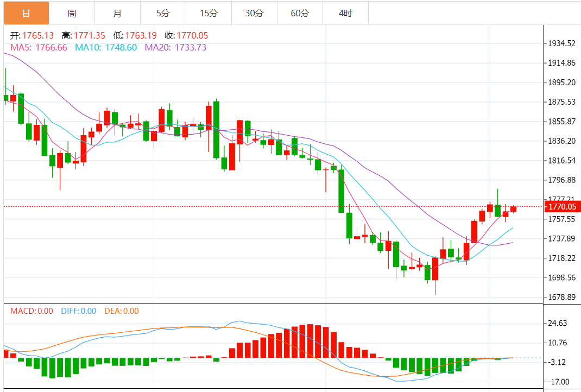Click the 1855.87 price axis label

562,122
